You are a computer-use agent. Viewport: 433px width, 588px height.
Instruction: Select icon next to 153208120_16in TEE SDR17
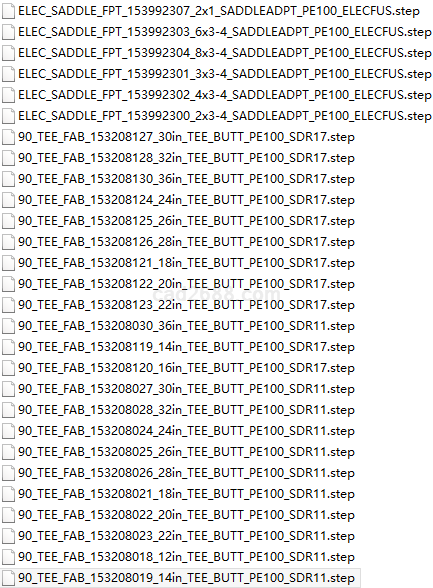point(8,368)
